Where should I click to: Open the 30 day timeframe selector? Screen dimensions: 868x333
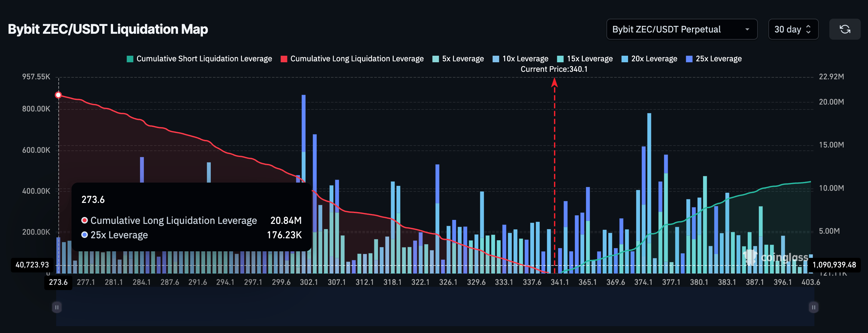coord(793,29)
